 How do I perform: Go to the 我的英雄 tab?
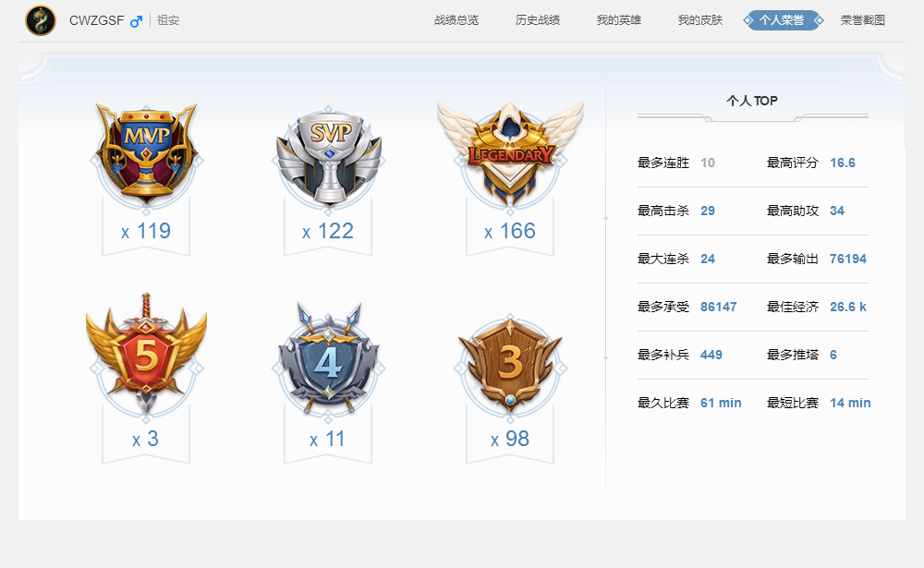(619, 20)
